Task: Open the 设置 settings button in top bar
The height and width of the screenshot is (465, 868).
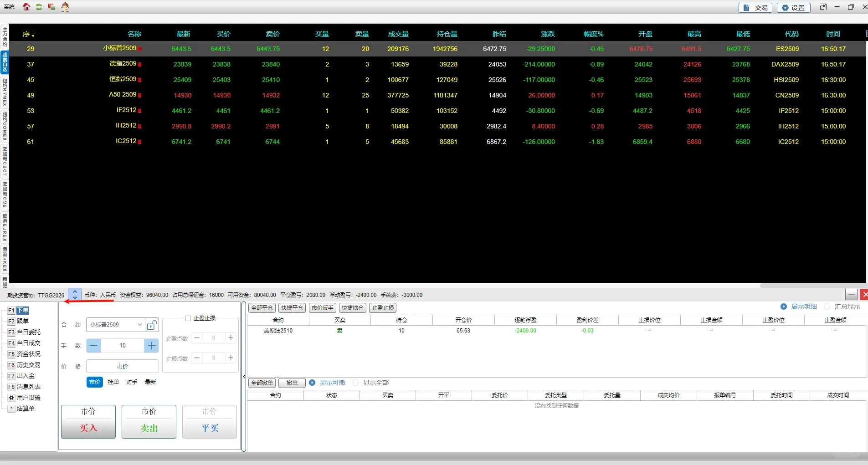Action: click(x=793, y=8)
